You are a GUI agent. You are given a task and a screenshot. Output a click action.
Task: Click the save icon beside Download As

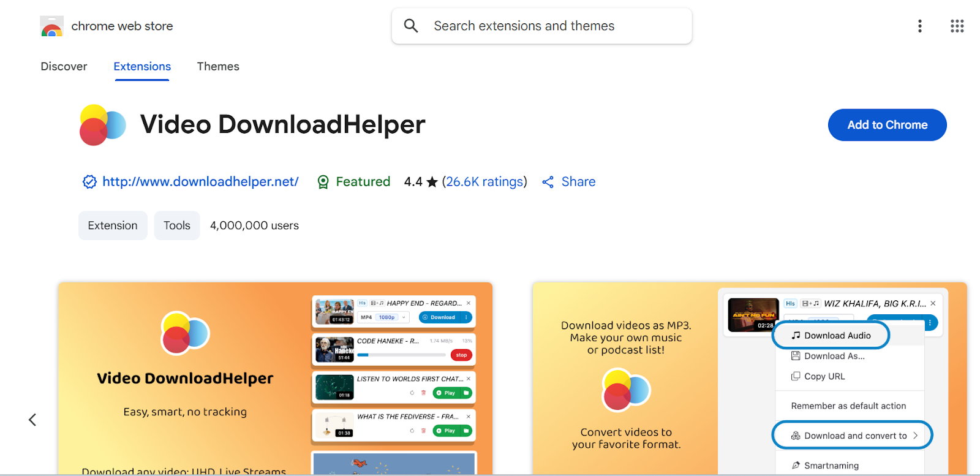[x=796, y=356]
